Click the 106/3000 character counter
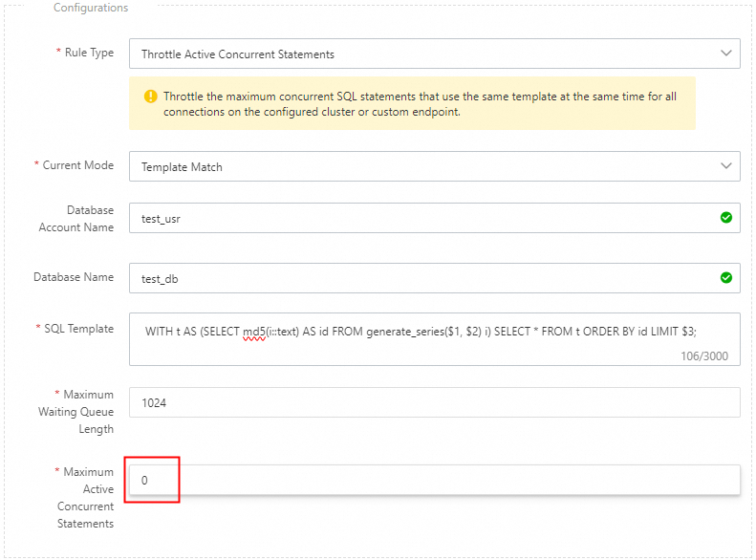This screenshot has height=560, width=756. coord(704,356)
